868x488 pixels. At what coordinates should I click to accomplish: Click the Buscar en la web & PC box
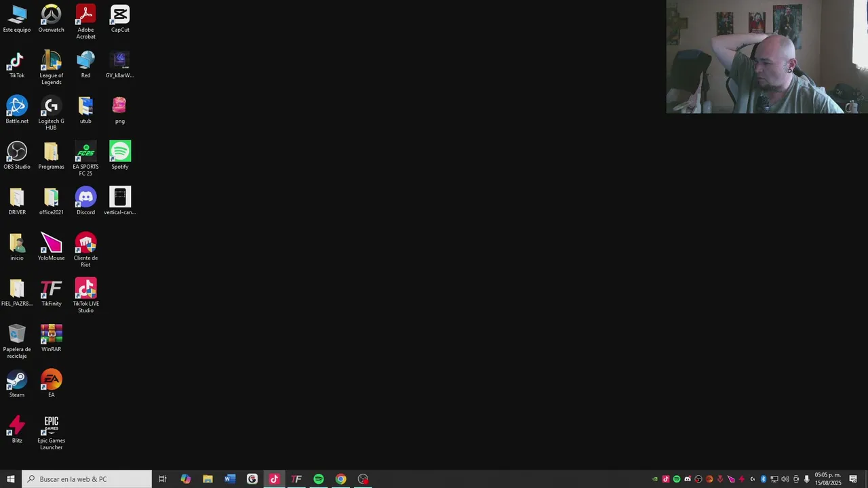coord(87,479)
